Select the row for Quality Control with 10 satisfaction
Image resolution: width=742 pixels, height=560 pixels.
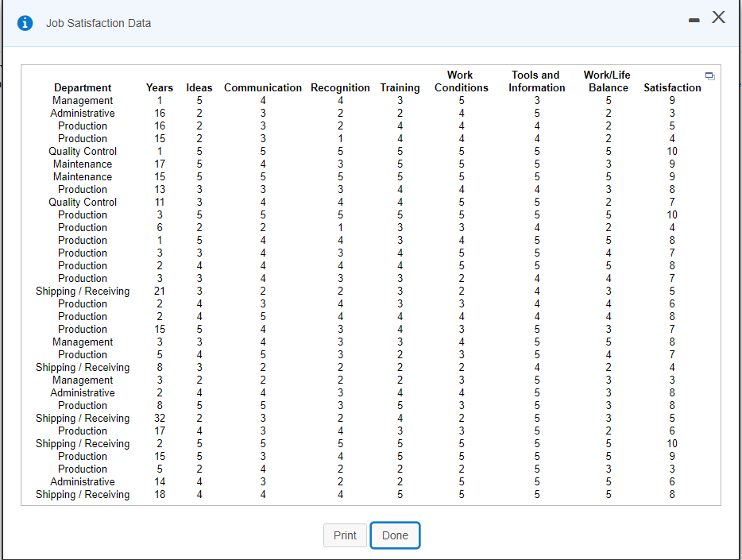(83, 151)
